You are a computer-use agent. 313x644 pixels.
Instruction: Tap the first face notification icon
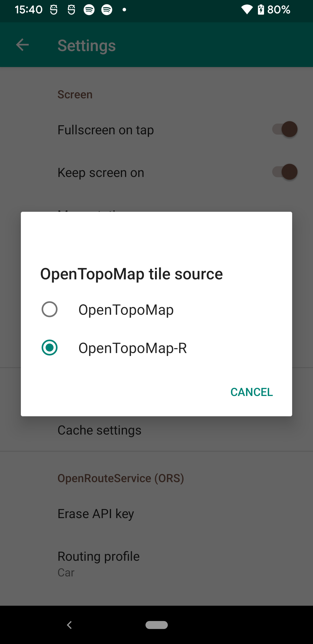click(54, 10)
